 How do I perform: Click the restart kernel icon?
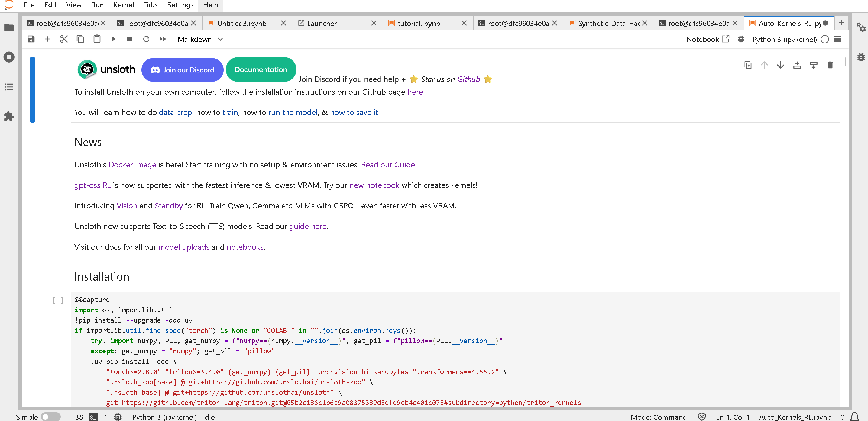point(146,39)
